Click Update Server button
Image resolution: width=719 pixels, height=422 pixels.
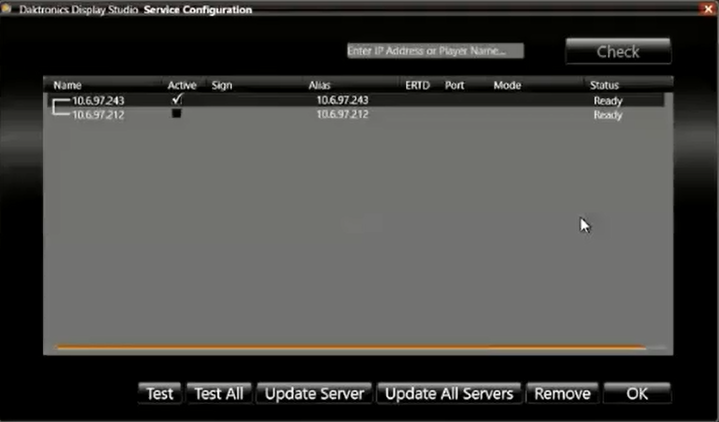pyautogui.click(x=314, y=394)
